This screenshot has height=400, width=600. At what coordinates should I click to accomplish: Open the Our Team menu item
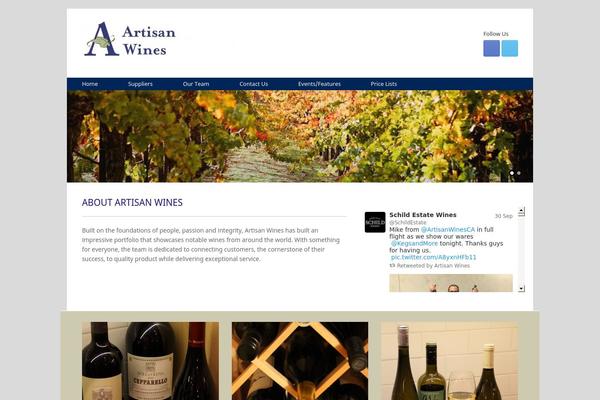tap(196, 84)
